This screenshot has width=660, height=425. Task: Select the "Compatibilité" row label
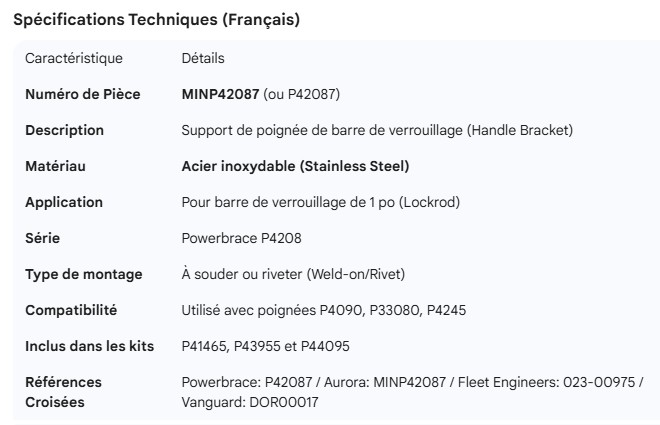click(x=70, y=310)
